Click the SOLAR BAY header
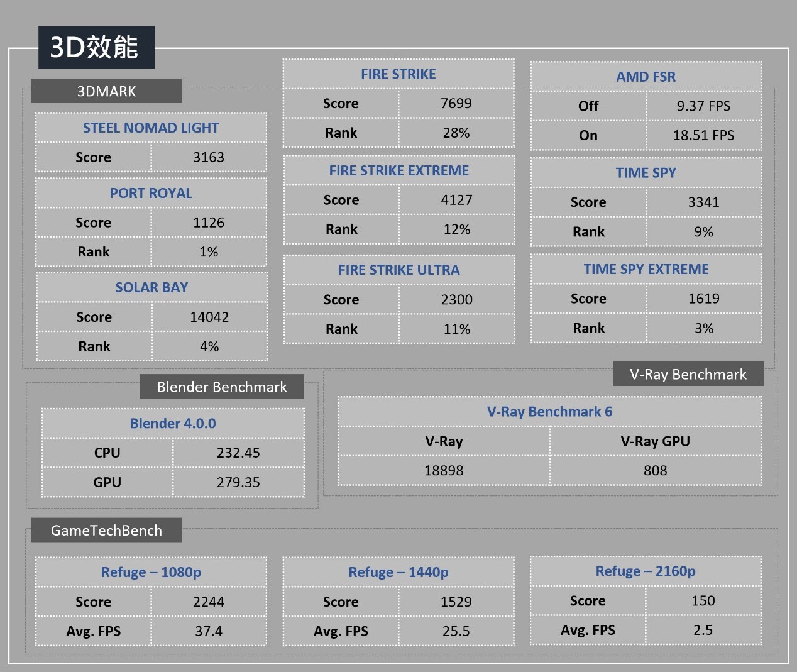797x672 pixels. click(151, 287)
